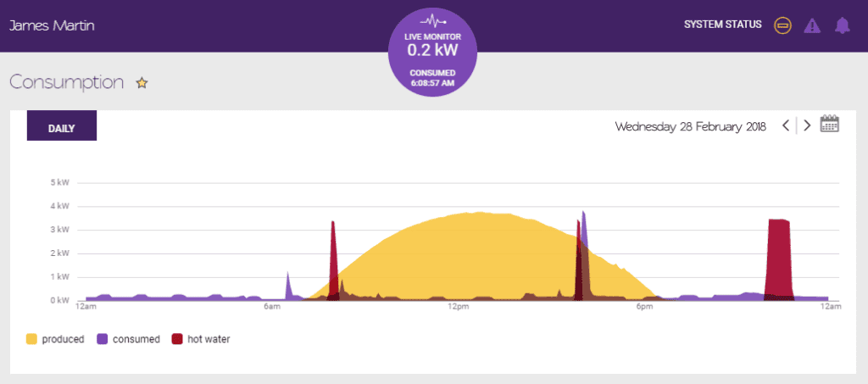The image size is (868, 384).
Task: Click the 'consumed' legend text
Action: pyautogui.click(x=136, y=339)
